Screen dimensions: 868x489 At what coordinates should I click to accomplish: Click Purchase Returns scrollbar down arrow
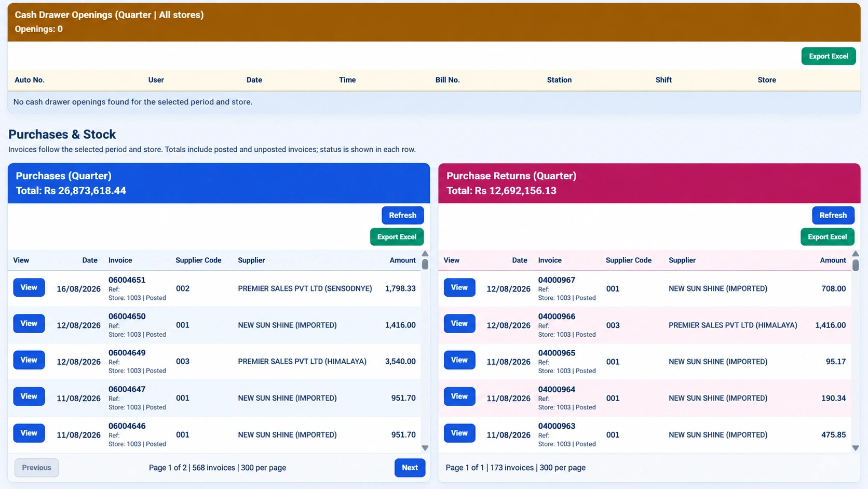[x=856, y=448]
